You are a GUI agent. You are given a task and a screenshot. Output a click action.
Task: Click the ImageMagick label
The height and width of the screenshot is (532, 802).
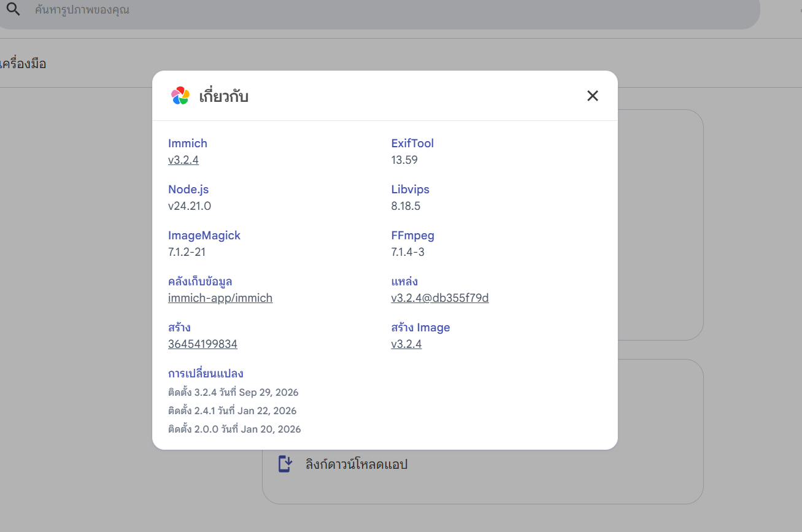204,236
